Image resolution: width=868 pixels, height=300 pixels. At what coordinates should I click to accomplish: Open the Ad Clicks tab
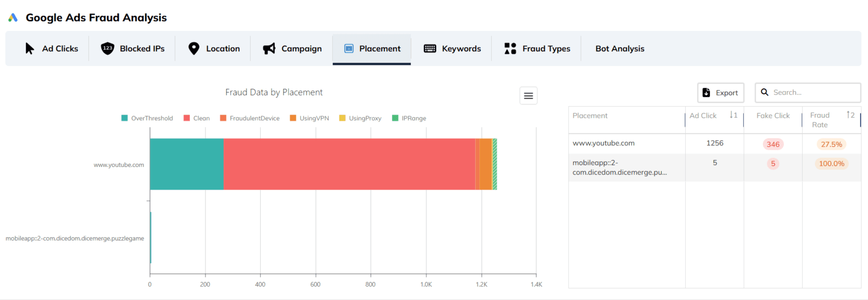coord(52,48)
